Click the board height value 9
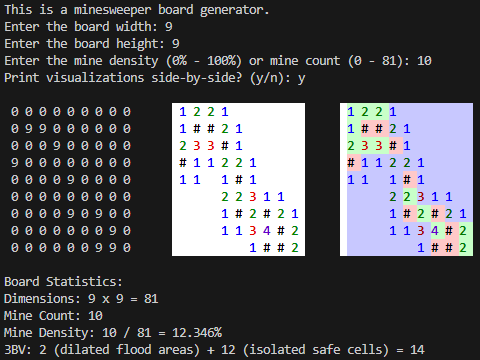The width and height of the screenshot is (480, 360). point(176,44)
